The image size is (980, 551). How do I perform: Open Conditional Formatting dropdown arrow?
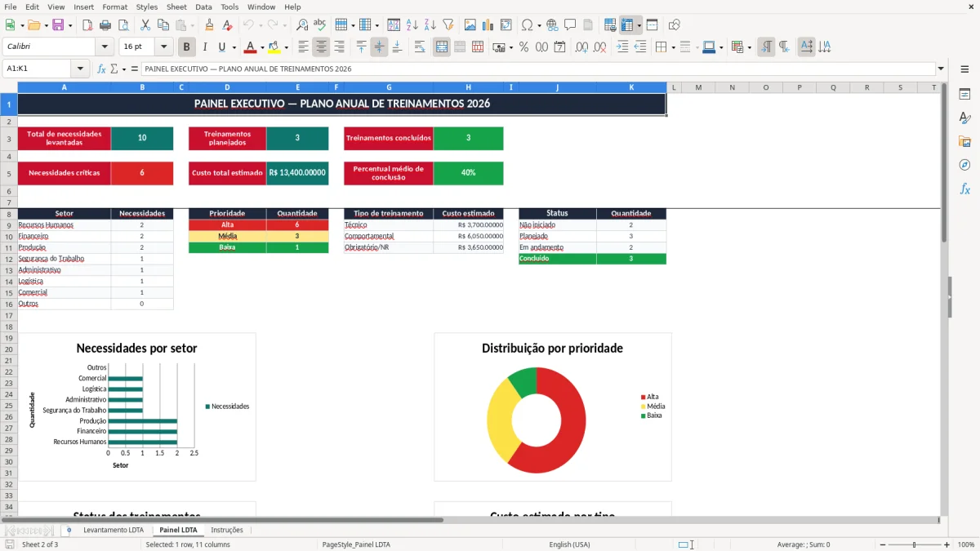[749, 47]
